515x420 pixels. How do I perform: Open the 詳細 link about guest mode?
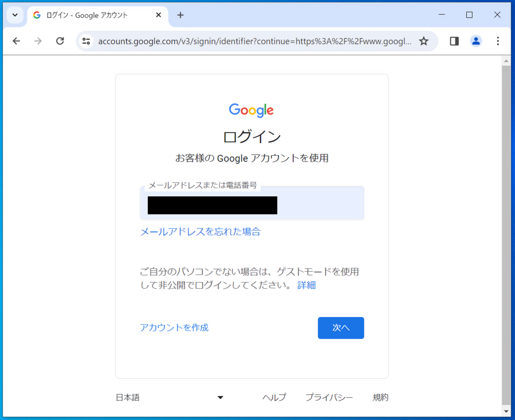coord(306,285)
